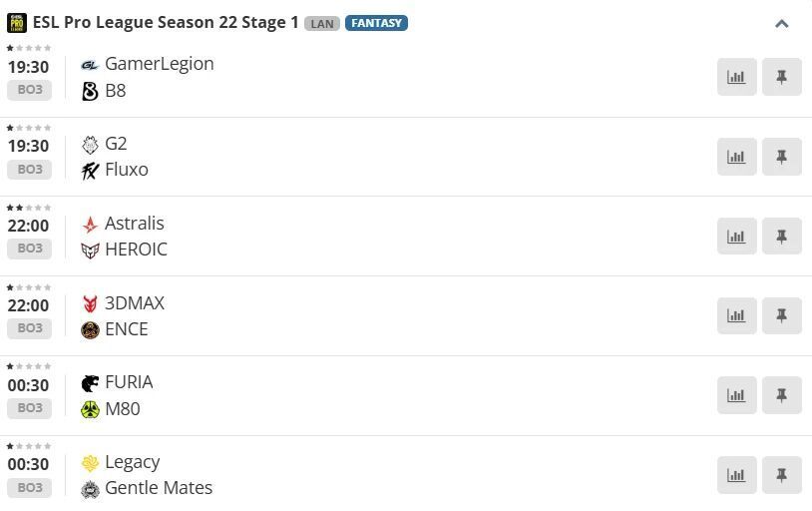Pin the FURIA vs M80 match

point(781,395)
